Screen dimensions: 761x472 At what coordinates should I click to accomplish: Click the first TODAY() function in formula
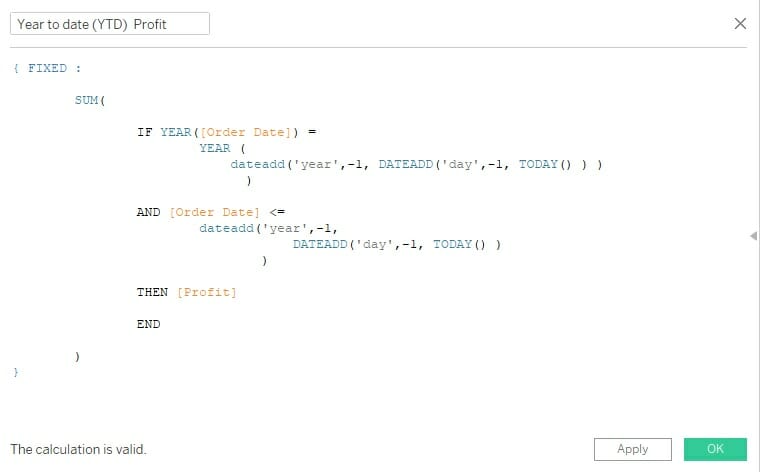[543, 164]
